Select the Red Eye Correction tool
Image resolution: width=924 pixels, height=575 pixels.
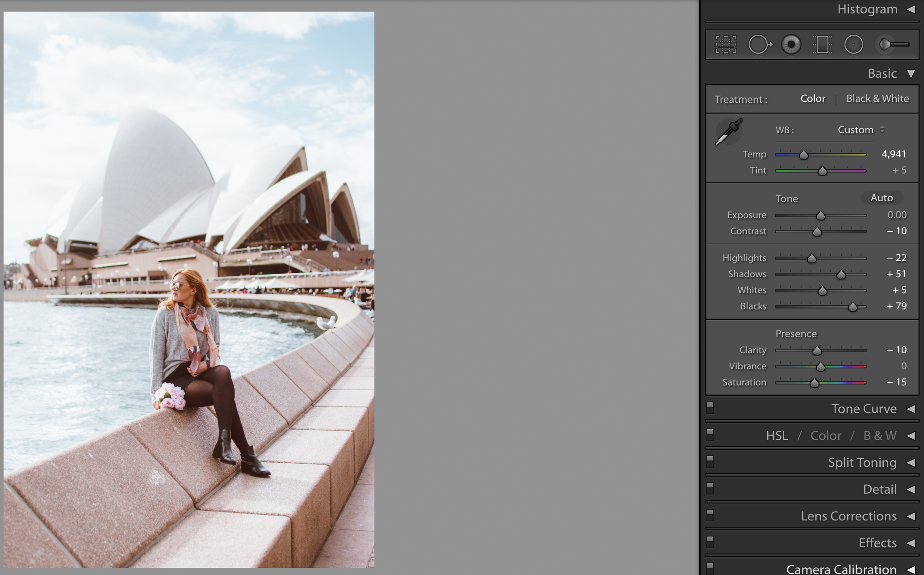coord(791,45)
